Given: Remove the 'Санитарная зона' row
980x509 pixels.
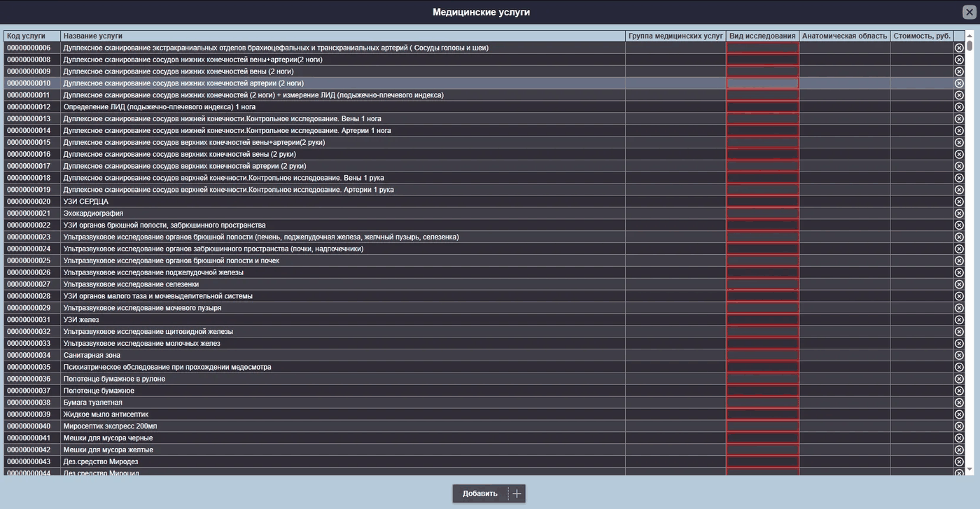Looking at the screenshot, I should point(959,355).
